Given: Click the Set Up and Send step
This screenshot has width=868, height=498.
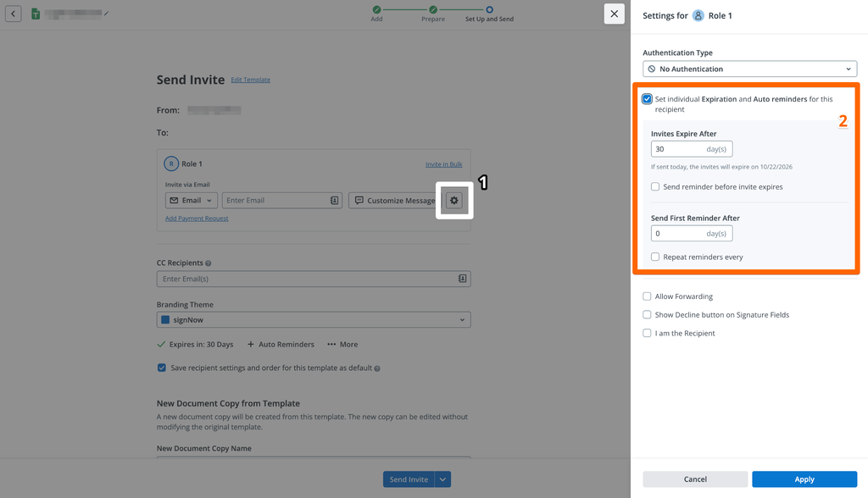Looking at the screenshot, I should [x=489, y=14].
